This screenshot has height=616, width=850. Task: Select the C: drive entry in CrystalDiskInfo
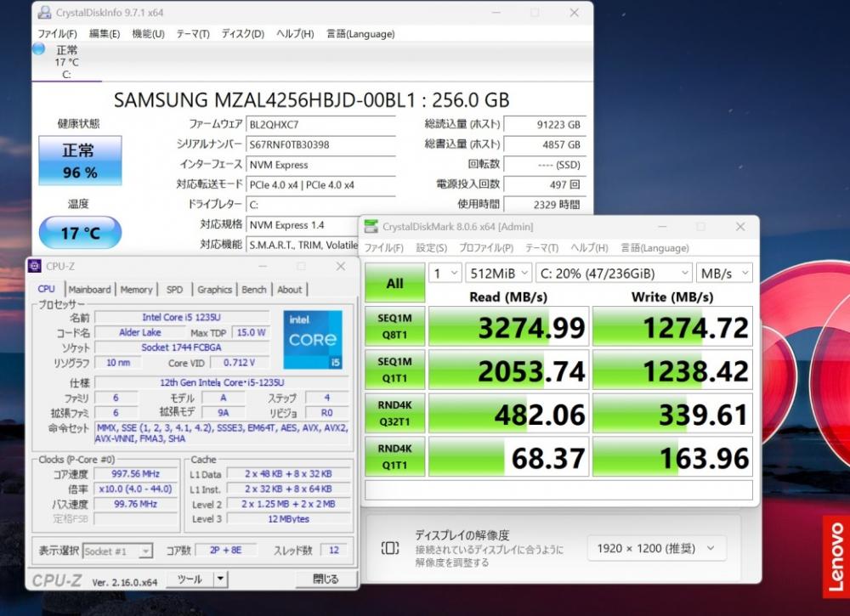pos(66,62)
